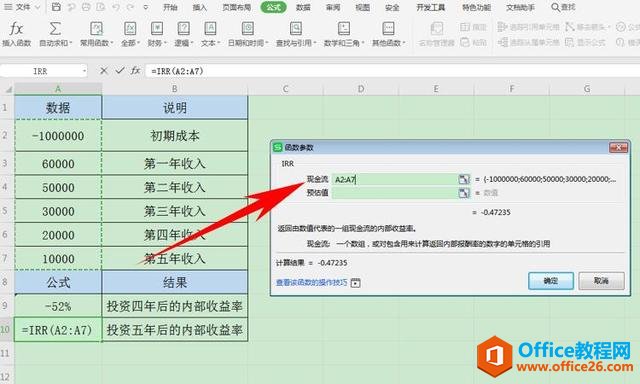Open the 文件 file menu

coord(22,7)
